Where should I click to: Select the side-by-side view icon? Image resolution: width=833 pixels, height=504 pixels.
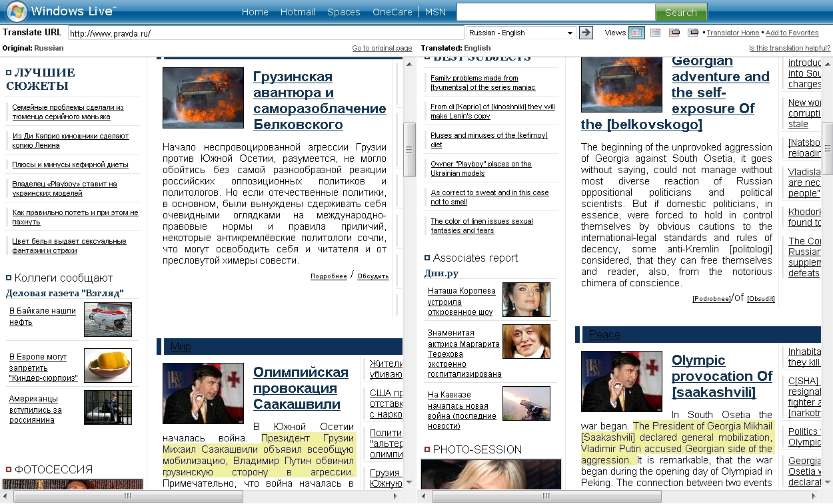[x=636, y=33]
